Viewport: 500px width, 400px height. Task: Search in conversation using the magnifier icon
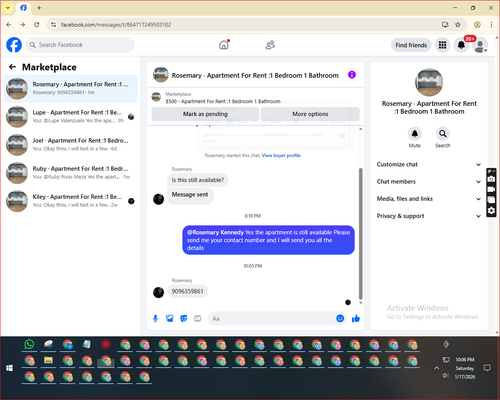point(442,134)
